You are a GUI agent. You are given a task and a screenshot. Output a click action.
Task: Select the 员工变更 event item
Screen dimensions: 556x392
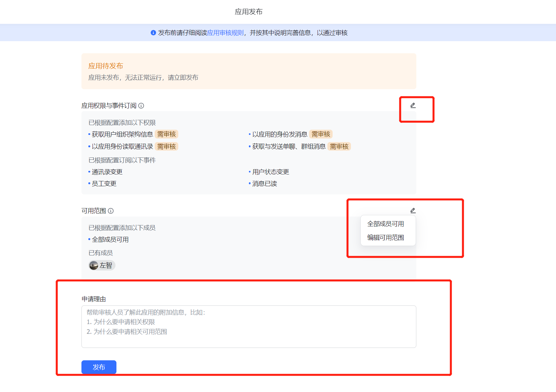pyautogui.click(x=104, y=184)
